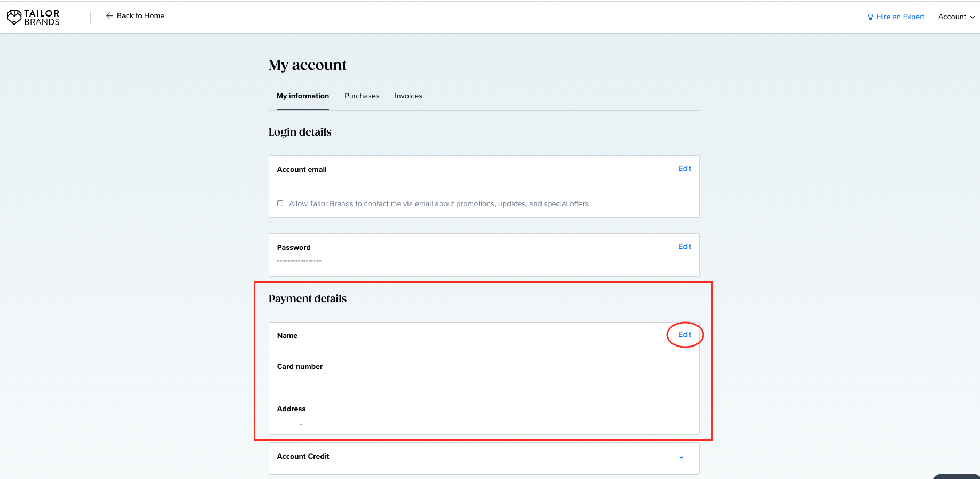Edit the Account email
Screen dimensions: 980x479
(x=685, y=169)
